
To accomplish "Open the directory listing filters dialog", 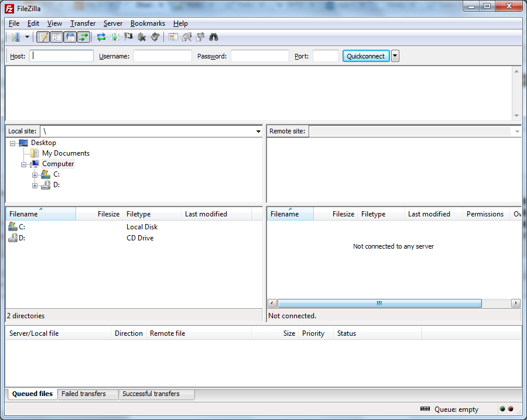I will click(x=173, y=37).
